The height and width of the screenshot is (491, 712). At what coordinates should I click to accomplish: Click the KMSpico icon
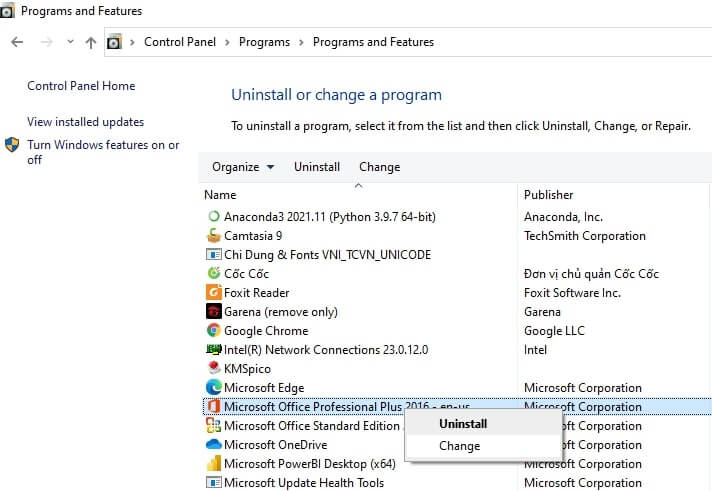coord(213,367)
